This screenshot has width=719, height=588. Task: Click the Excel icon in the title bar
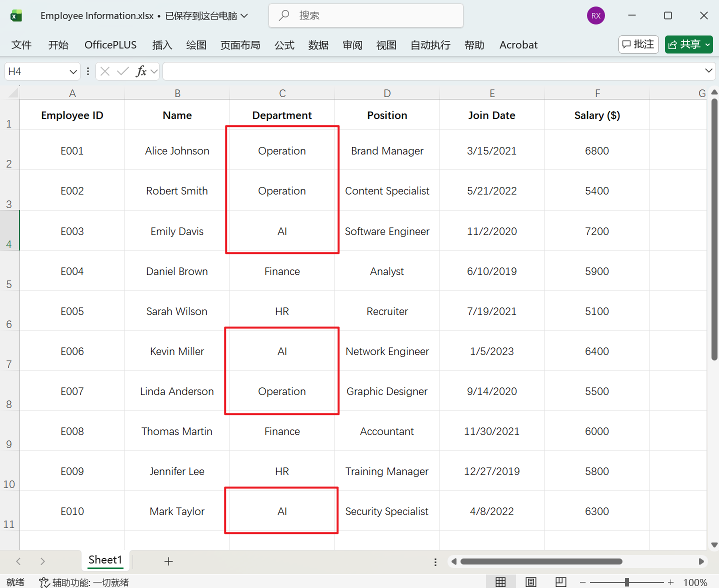coord(16,15)
